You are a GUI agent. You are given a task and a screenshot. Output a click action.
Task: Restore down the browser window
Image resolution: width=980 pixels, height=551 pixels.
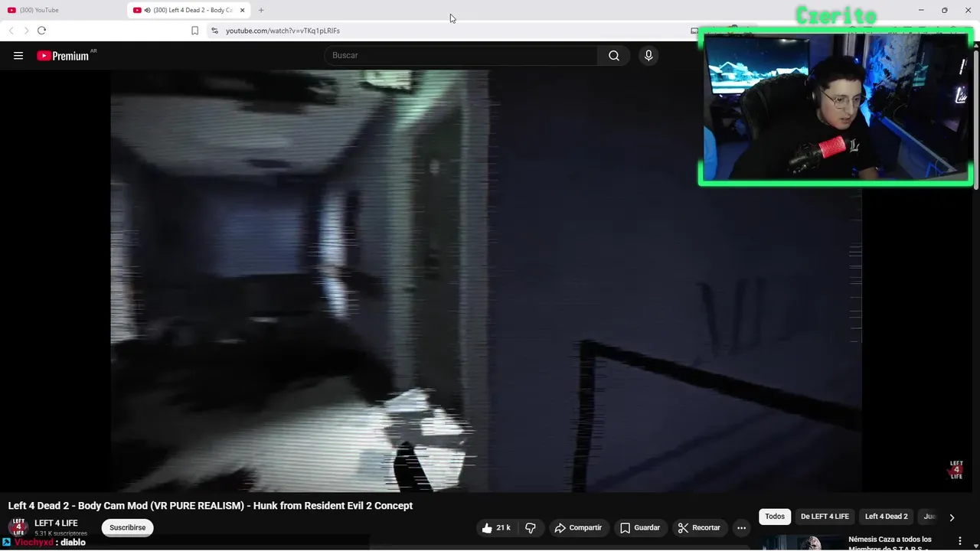tap(944, 10)
